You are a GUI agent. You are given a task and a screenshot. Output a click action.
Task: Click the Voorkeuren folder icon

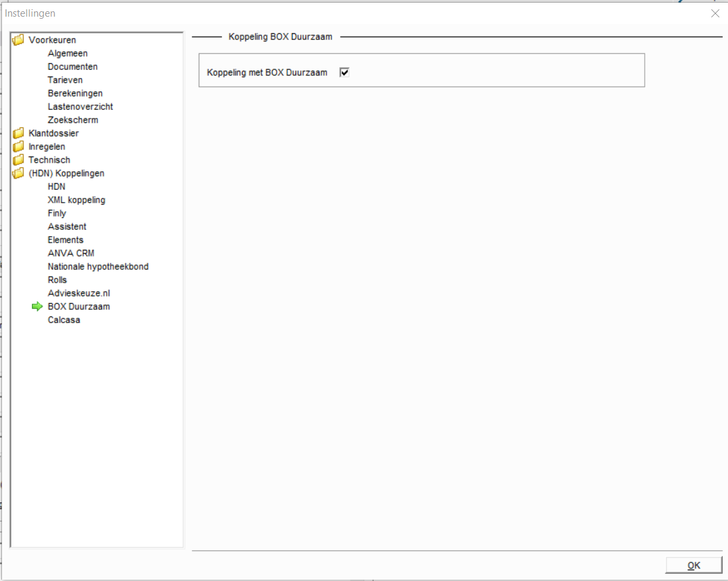(18, 40)
